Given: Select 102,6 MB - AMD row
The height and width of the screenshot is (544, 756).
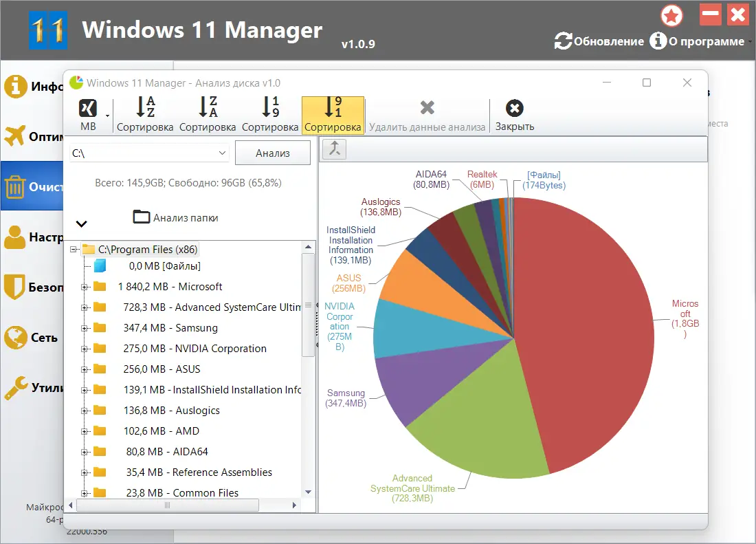Looking at the screenshot, I should (161, 431).
